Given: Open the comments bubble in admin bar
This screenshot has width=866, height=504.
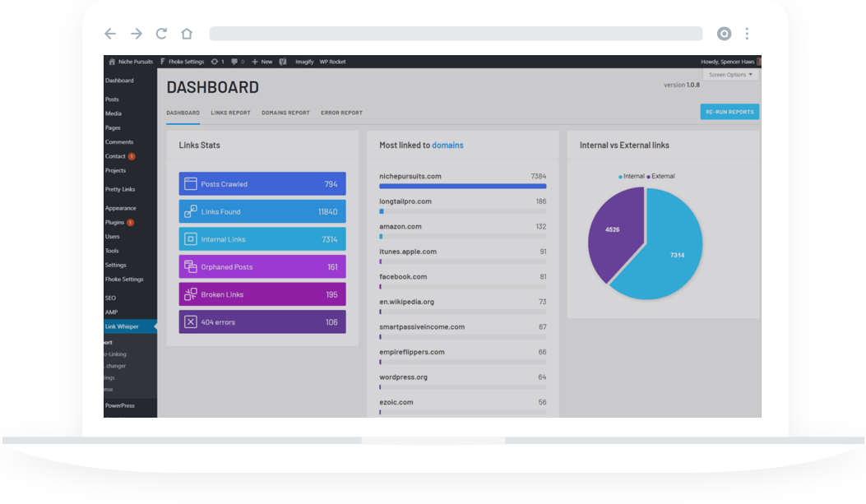Looking at the screenshot, I should pyautogui.click(x=237, y=62).
